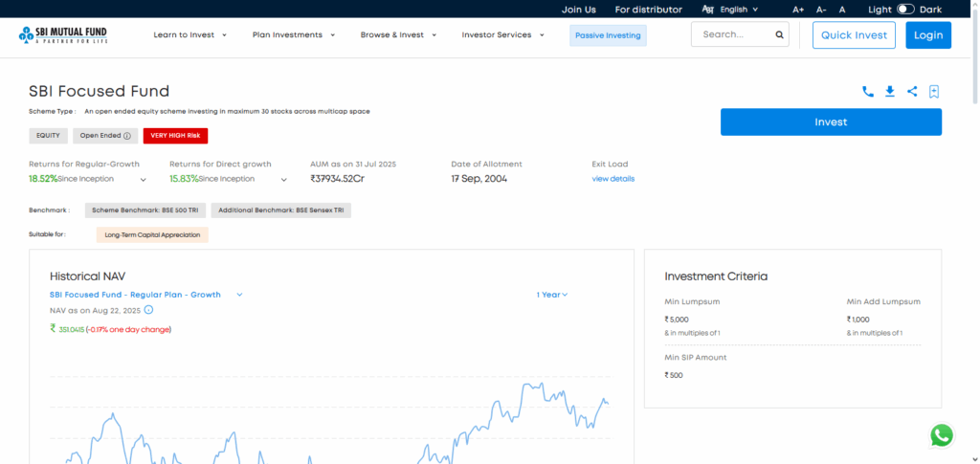Click the info icon beside Open Ended

pos(127,136)
